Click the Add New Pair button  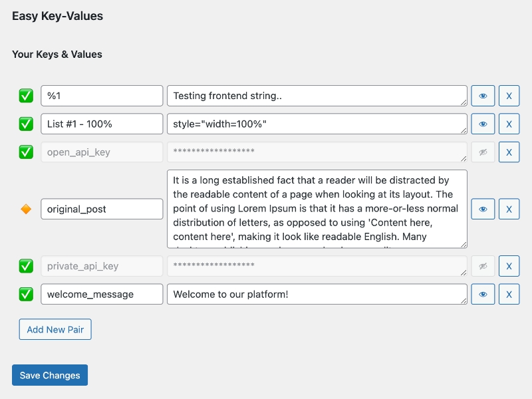click(55, 330)
